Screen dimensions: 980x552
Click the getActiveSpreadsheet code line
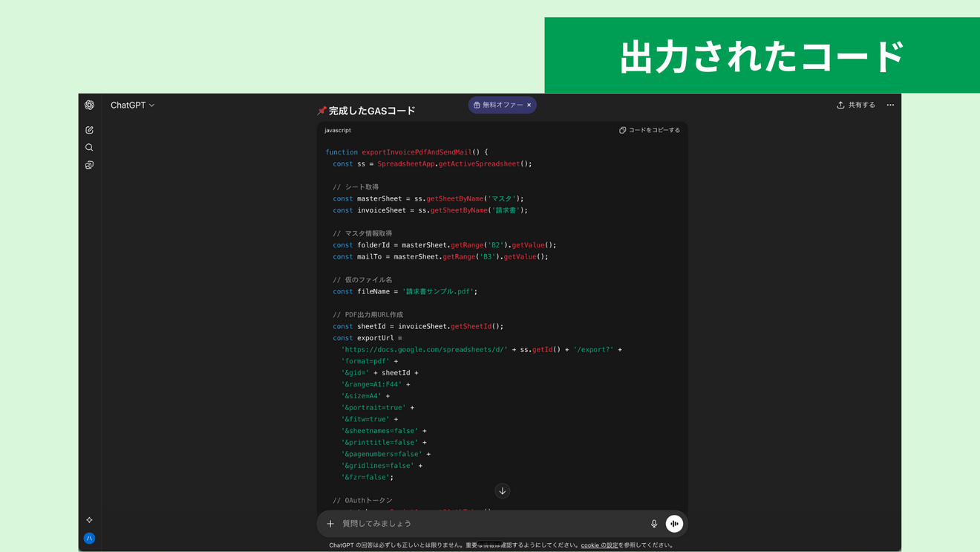433,164
